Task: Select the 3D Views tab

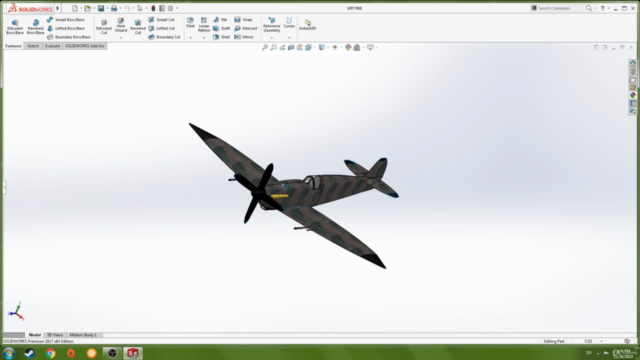Action: click(x=55, y=335)
